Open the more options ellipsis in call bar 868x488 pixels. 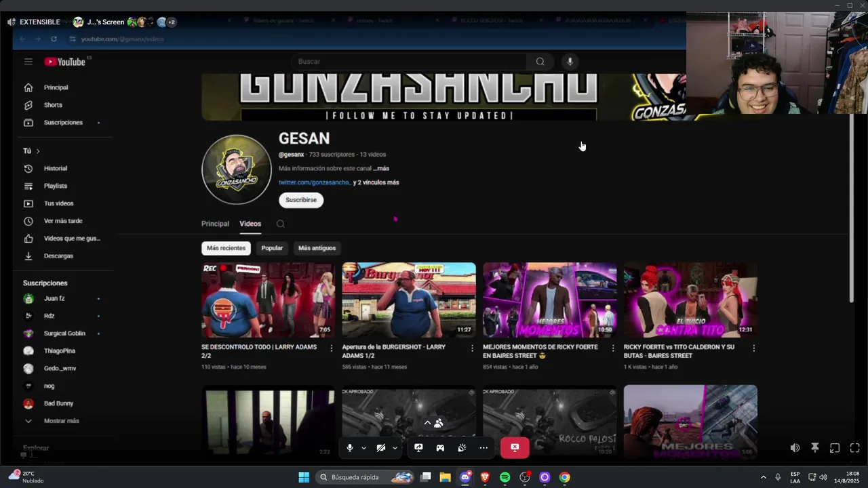click(484, 448)
